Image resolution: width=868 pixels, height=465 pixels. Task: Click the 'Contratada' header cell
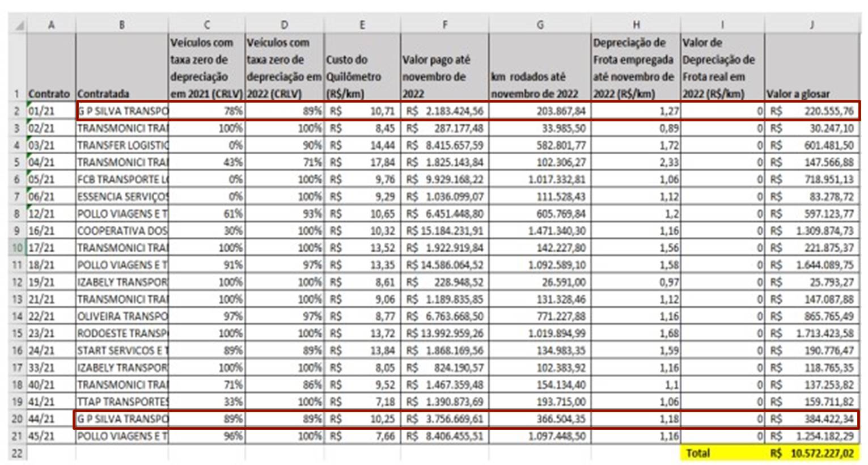pyautogui.click(x=122, y=68)
